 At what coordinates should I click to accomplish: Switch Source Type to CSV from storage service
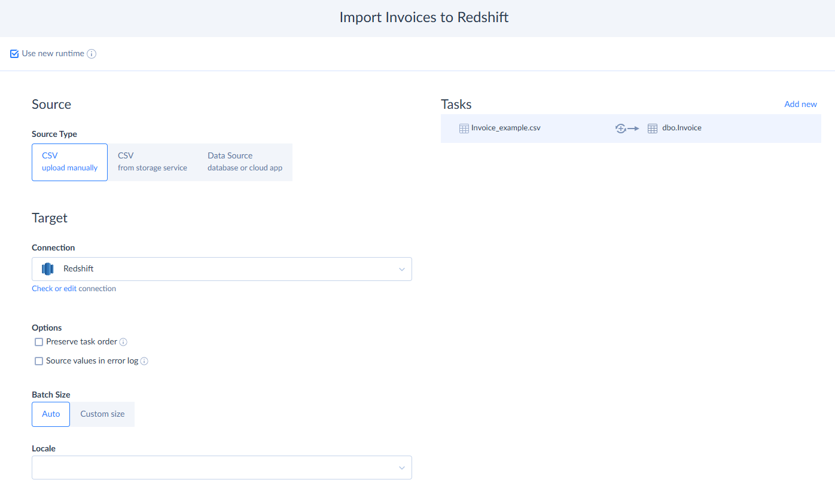coord(152,161)
